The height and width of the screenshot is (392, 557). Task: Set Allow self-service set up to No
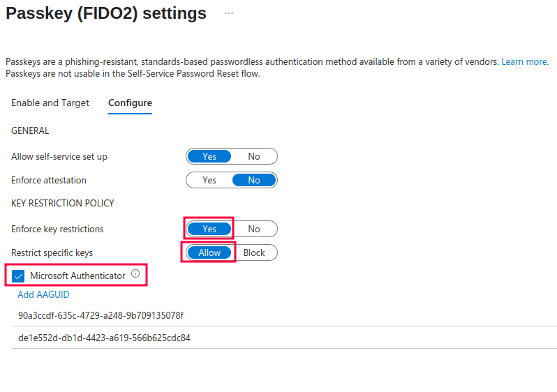tap(254, 156)
